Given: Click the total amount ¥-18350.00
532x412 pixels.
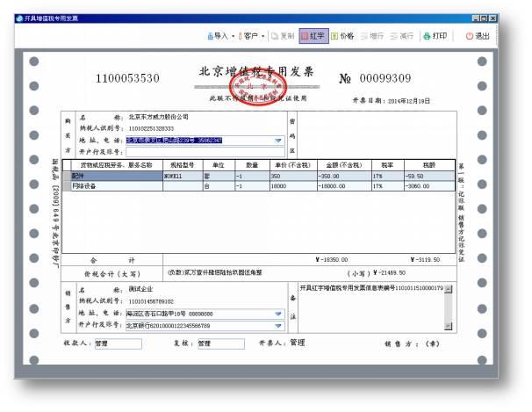Looking at the screenshot, I should [x=332, y=260].
